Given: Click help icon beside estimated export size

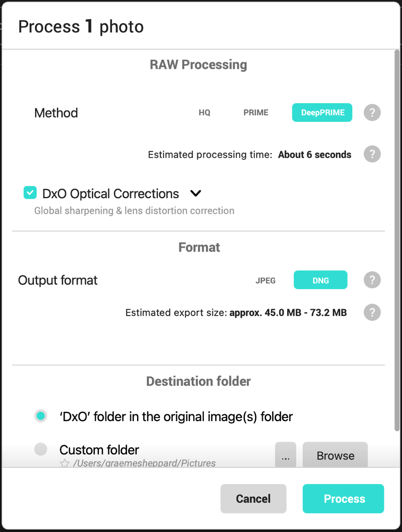Looking at the screenshot, I should pyautogui.click(x=372, y=313).
